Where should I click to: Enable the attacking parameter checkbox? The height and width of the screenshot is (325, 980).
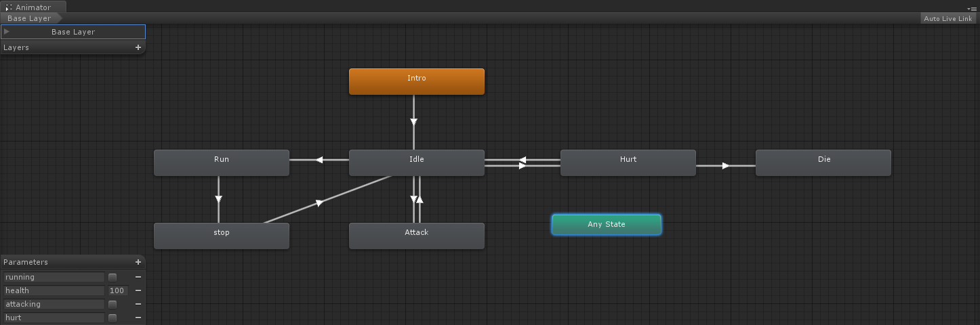(x=113, y=304)
